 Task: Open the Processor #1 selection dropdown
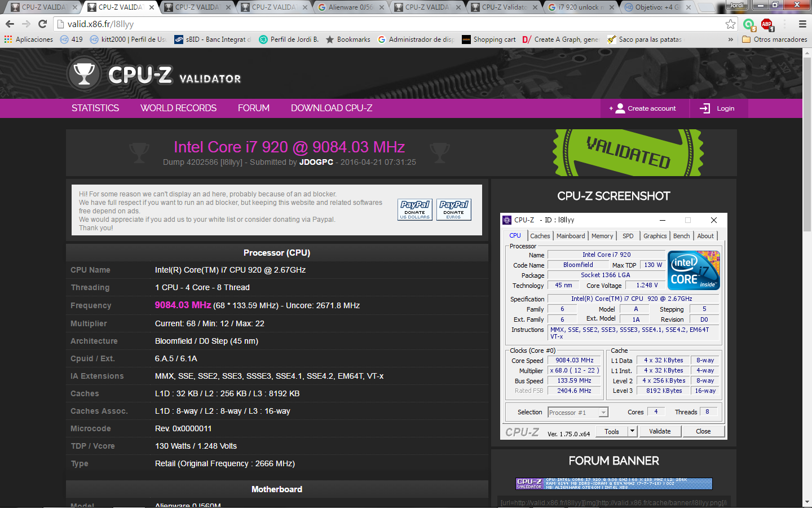578,413
